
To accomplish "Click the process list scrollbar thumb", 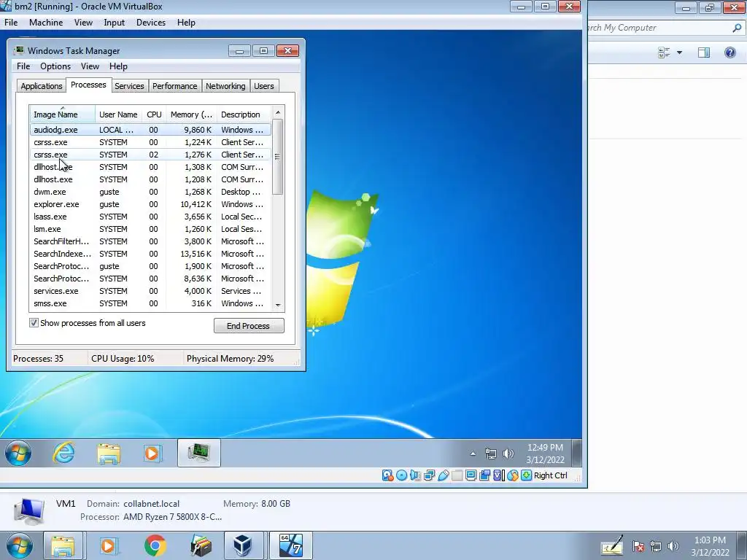I will tap(278, 157).
